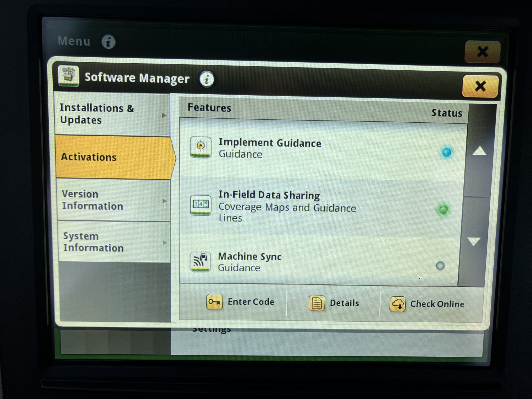Expand the System Information arrow

point(165,243)
